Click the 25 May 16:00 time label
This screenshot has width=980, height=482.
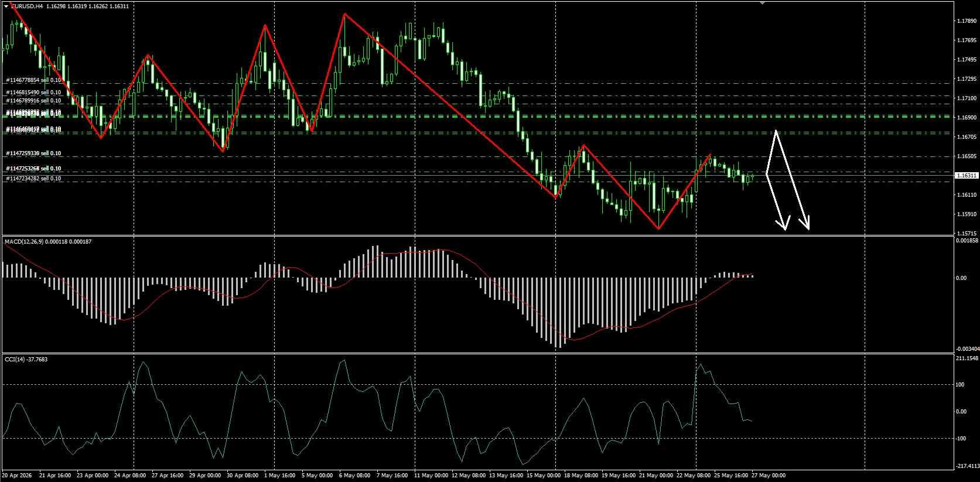[x=732, y=475]
